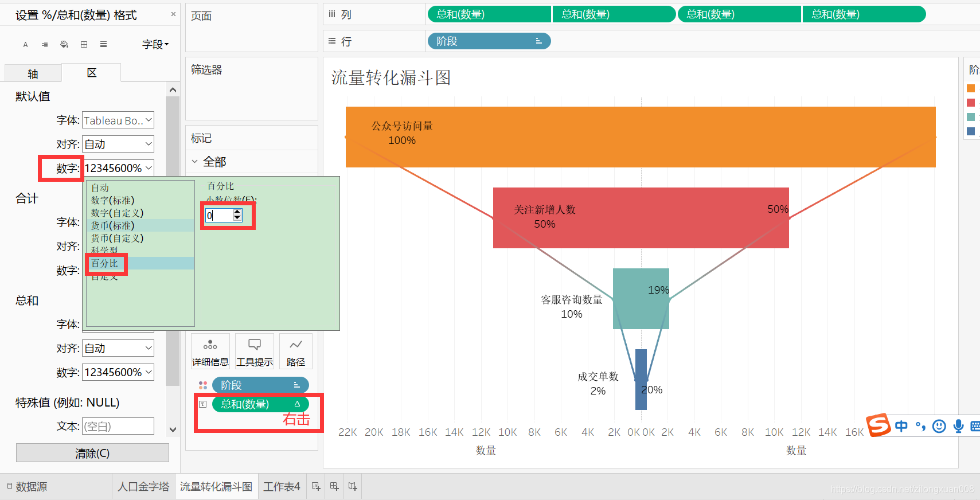Select 货币(自定义) in the number format list
The height and width of the screenshot is (500, 980).
[140, 238]
